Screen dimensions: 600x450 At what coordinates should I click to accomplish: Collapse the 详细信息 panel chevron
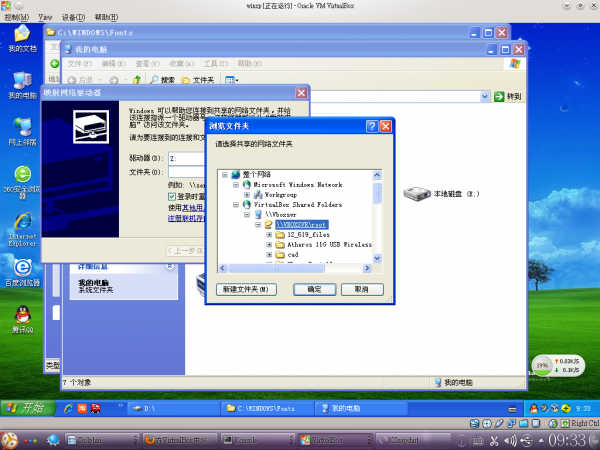coord(170,266)
